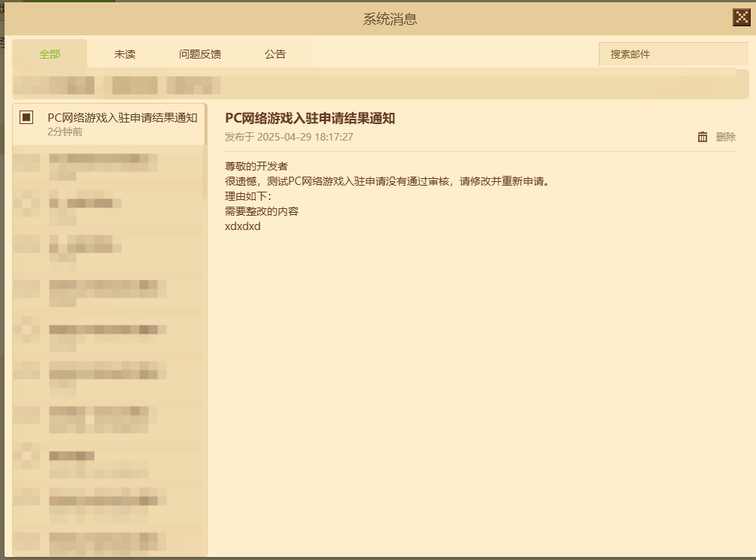The width and height of the screenshot is (756, 560).
Task: Click the message list scrollbar thumb
Action: [x=205, y=150]
